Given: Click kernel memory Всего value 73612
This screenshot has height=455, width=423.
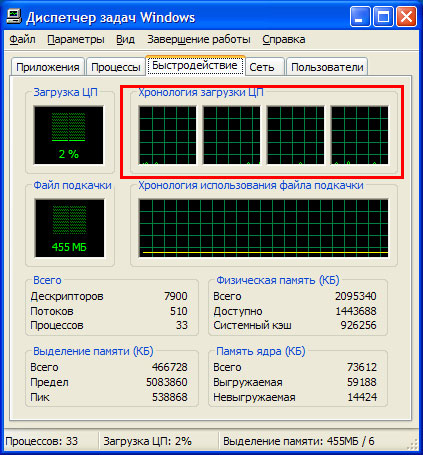Looking at the screenshot, I should pyautogui.click(x=362, y=367).
